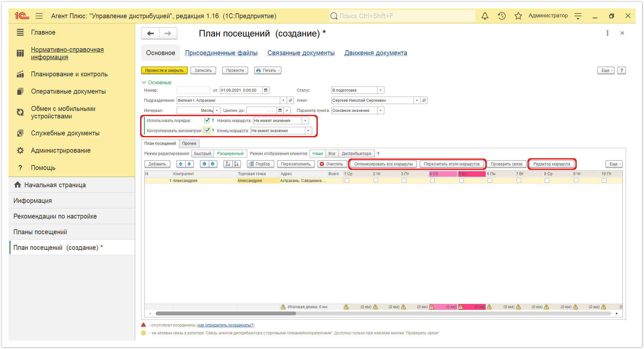This screenshot has height=349, width=644.
Task: Open the Печать dropdown button
Action: coord(268,70)
